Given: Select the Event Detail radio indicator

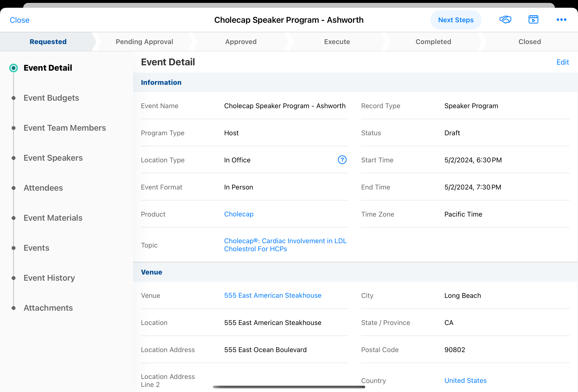Looking at the screenshot, I should coord(13,68).
